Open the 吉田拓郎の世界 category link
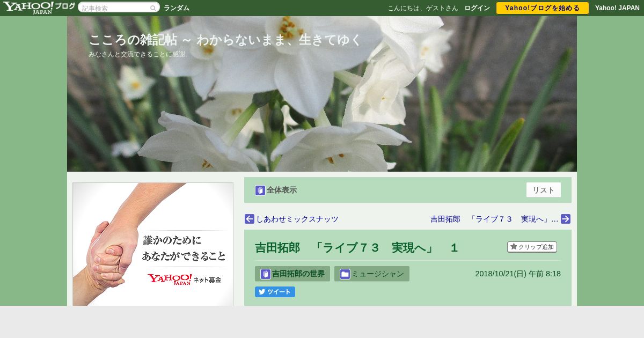 (298, 274)
